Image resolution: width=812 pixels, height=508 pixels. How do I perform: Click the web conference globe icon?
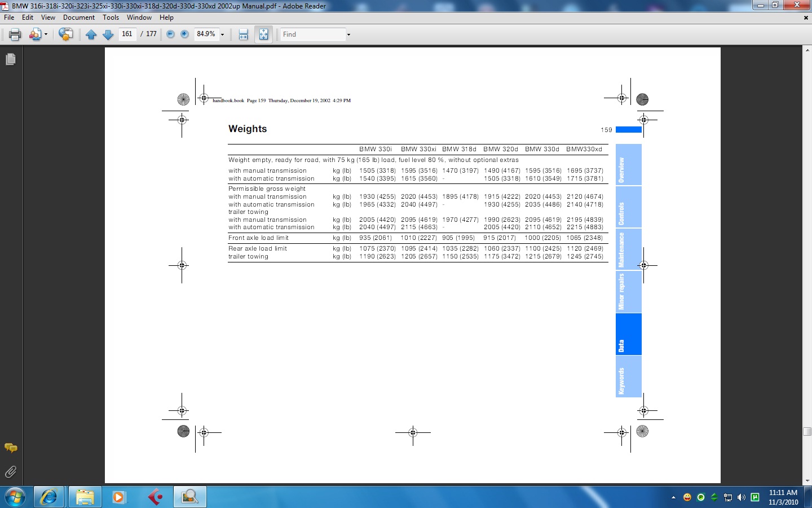click(x=65, y=34)
